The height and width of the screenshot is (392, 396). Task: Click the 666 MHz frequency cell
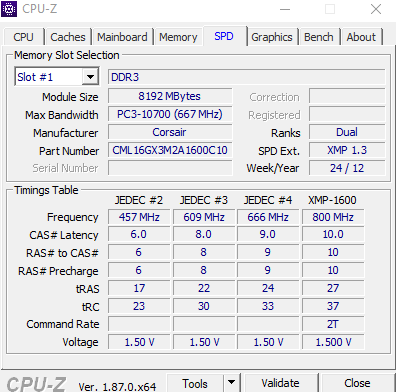[268, 217]
